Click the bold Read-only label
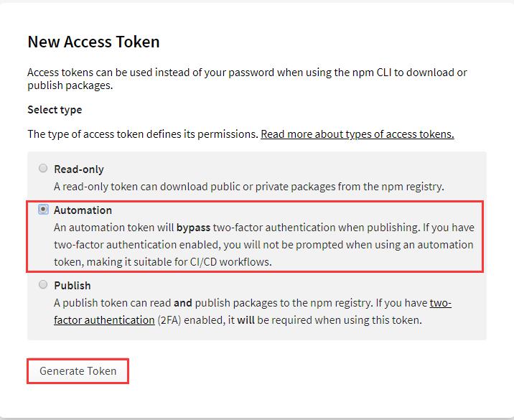The height and width of the screenshot is (420, 514). [x=79, y=169]
